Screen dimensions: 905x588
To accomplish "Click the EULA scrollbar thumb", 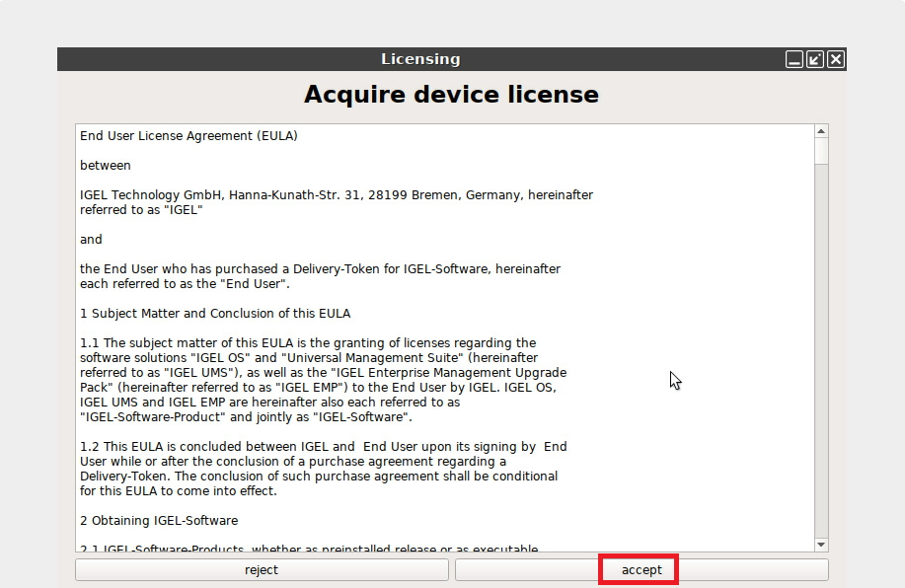I will pyautogui.click(x=821, y=151).
